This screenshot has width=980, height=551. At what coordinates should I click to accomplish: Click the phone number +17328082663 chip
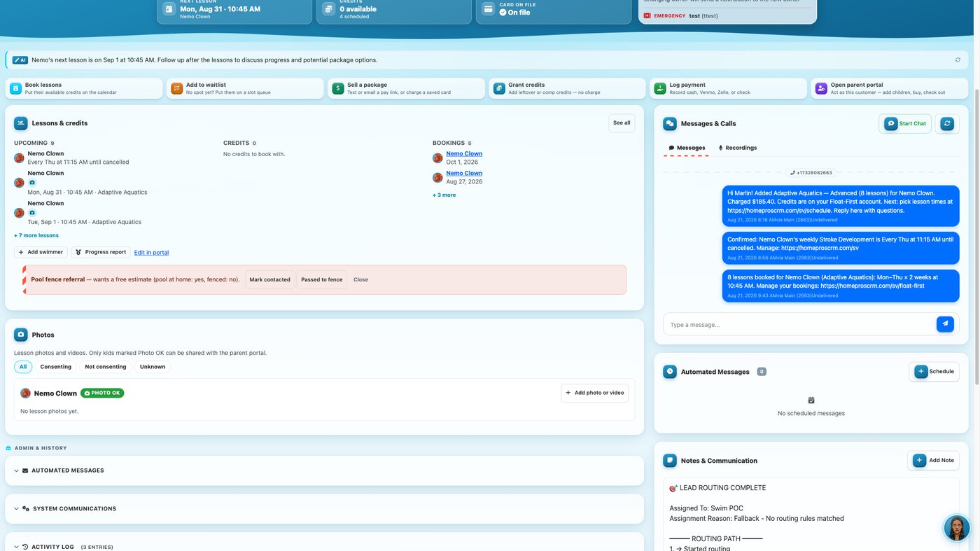(811, 172)
